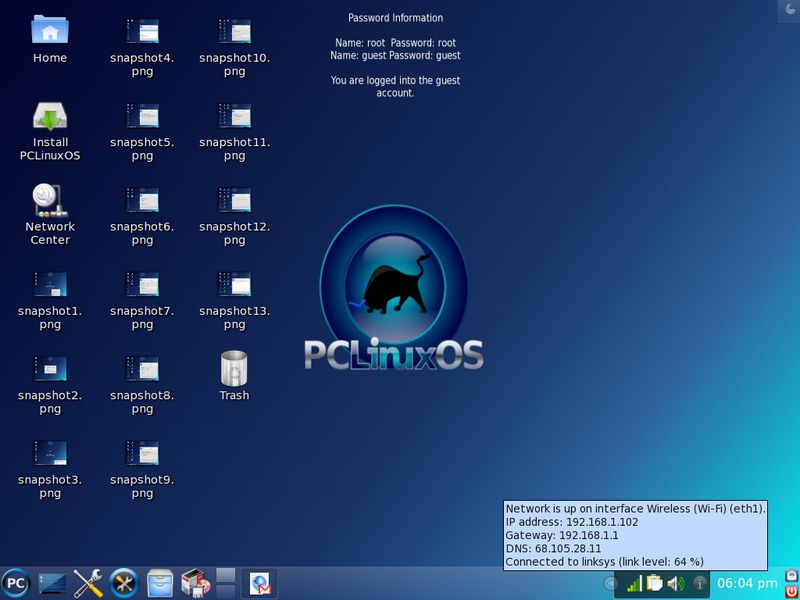
Task: Open the PC start menu button
Action: point(15,583)
